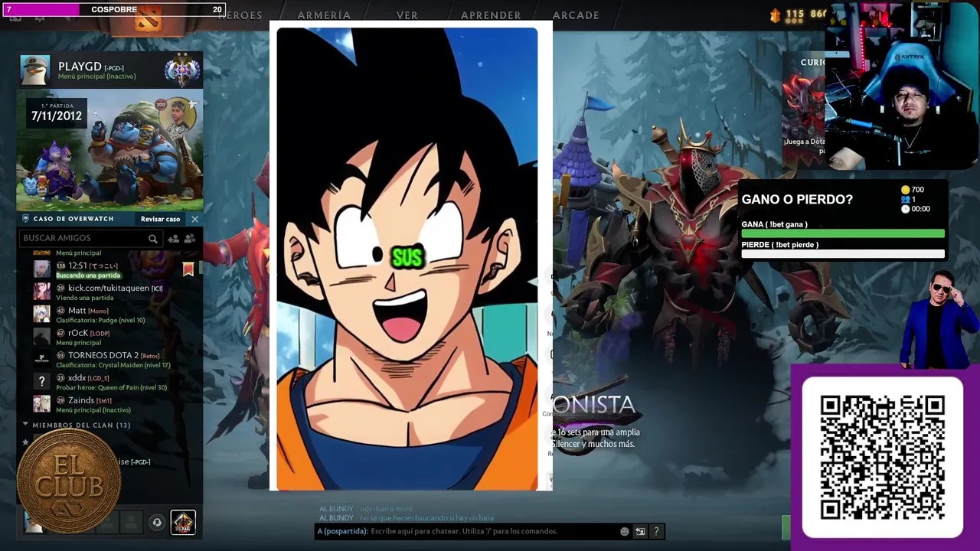
Task: Open the rank medal badge beside PLAYGD
Action: click(x=181, y=70)
